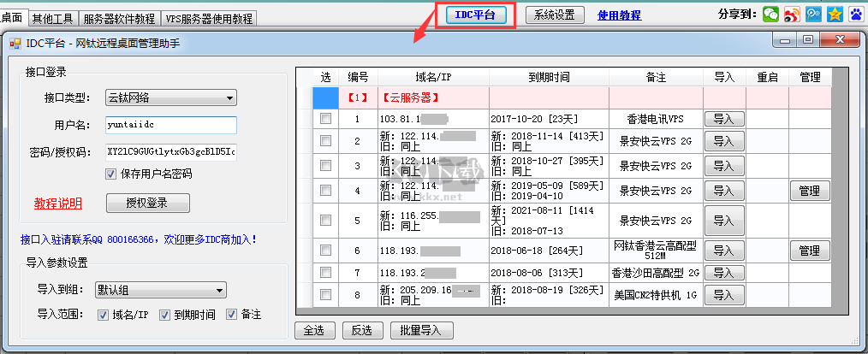Viewport: 868px width, 354px height.
Task: Check the row 4 checkbox
Action: (x=325, y=191)
